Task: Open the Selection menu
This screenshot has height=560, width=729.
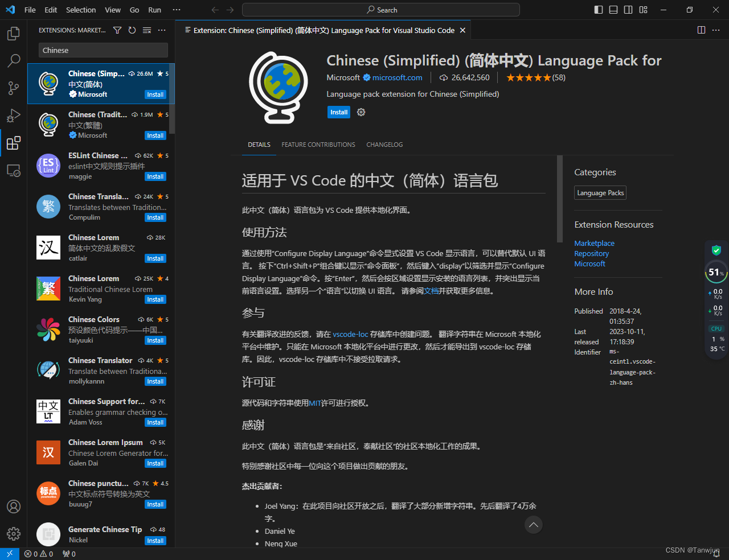Action: (81, 10)
